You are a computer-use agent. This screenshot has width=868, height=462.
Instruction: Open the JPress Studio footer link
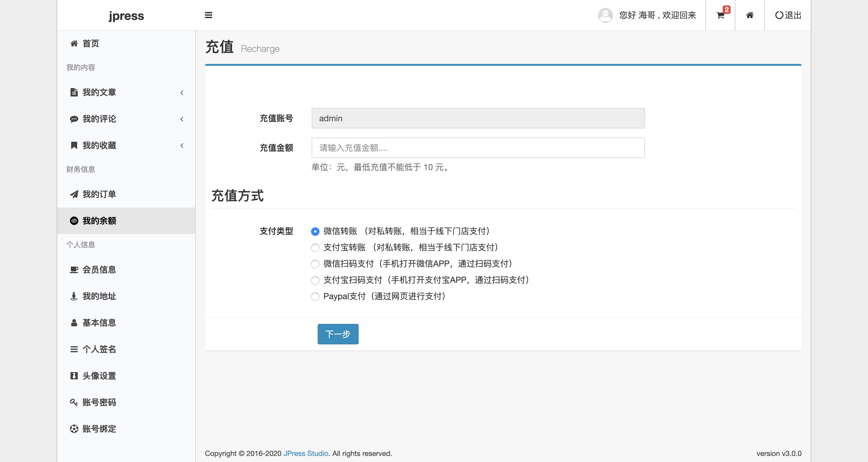[x=306, y=454]
